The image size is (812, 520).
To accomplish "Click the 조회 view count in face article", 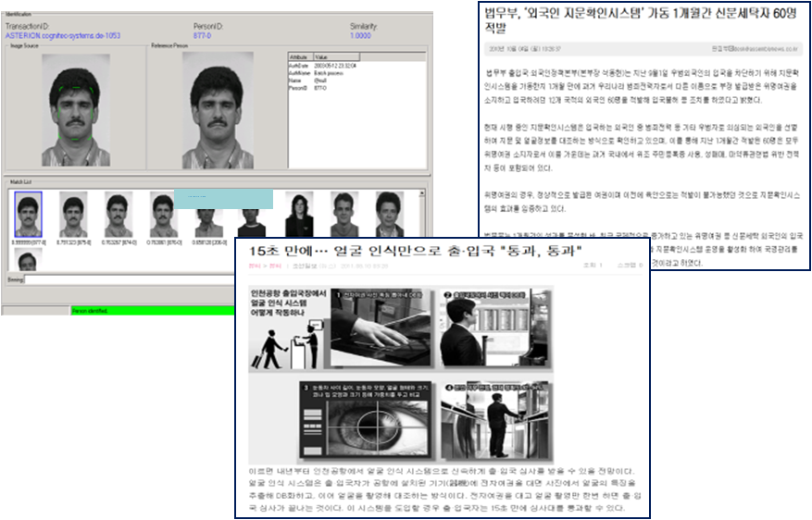I will pyautogui.click(x=593, y=266).
